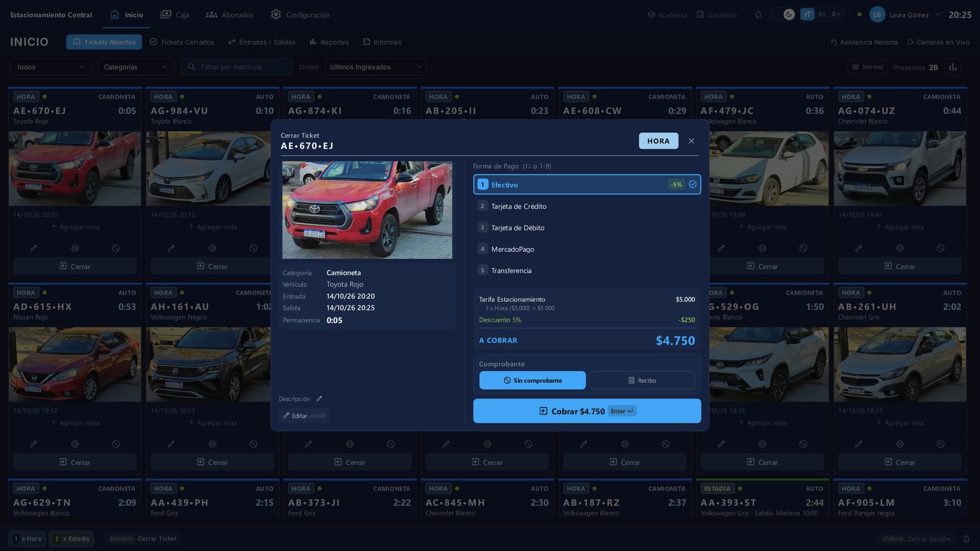Select Transferencia payment option
The width and height of the screenshot is (980, 551).
click(587, 271)
